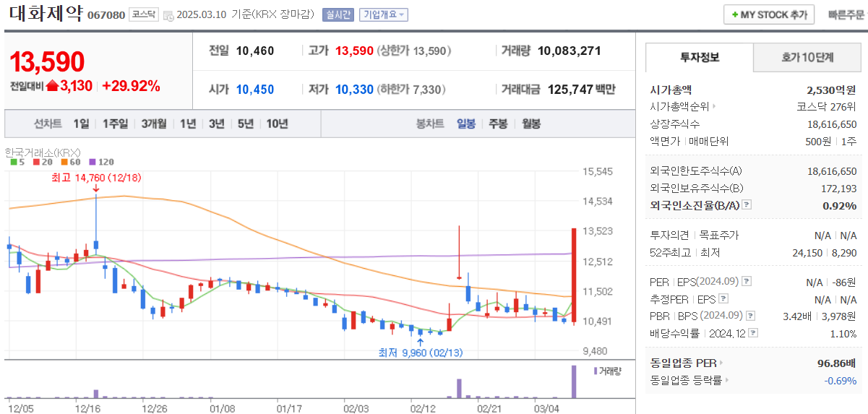Screen dimensions: 868x414
Task: Select the 3년 line chart period
Action: pyautogui.click(x=217, y=124)
